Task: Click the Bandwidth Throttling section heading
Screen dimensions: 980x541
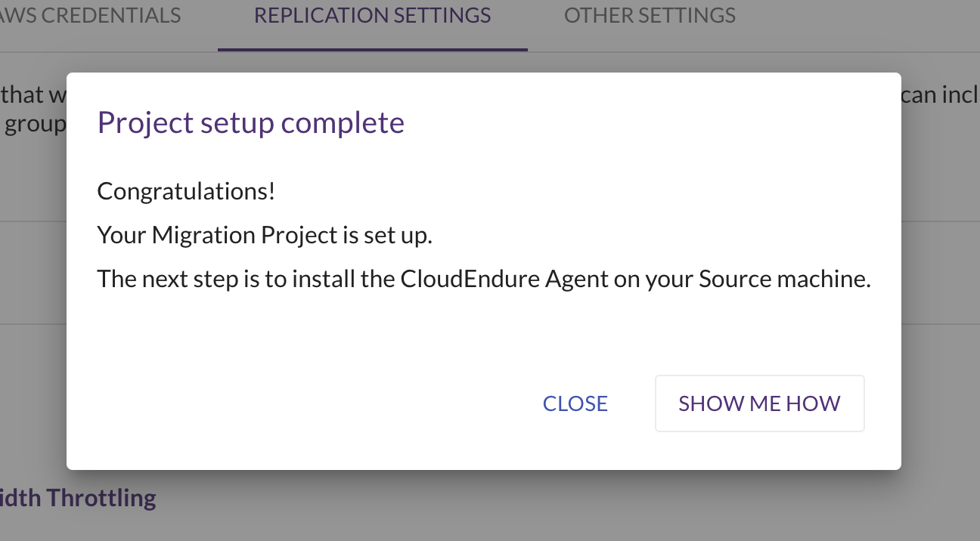Action: click(78, 498)
